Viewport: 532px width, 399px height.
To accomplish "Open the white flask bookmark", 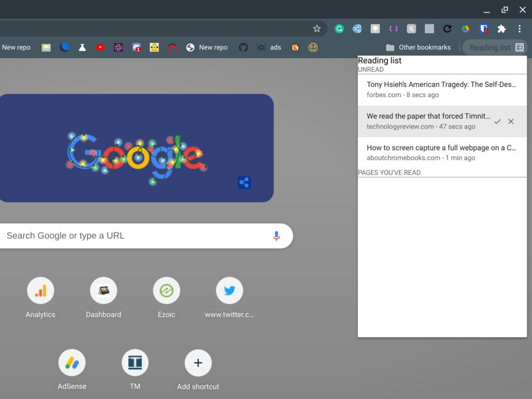I will coord(82,47).
